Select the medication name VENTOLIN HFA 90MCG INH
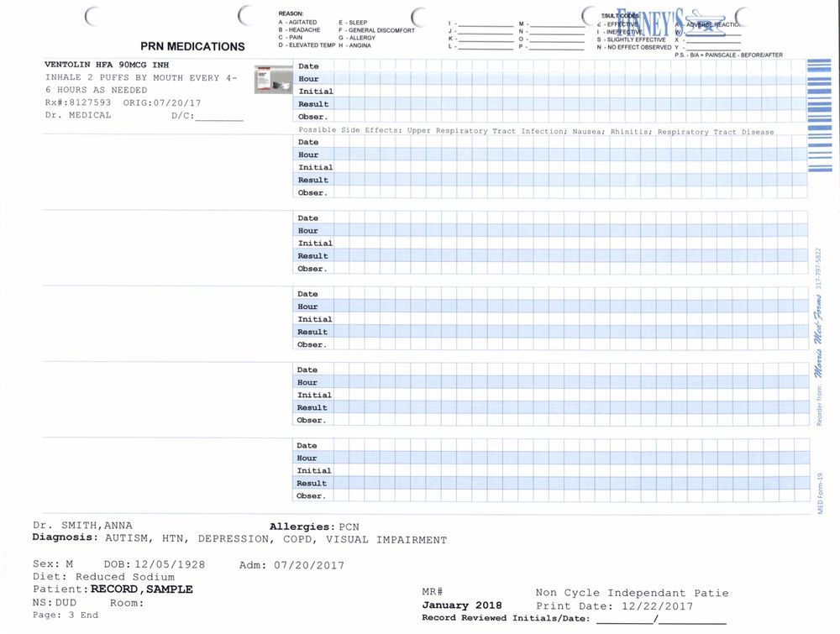This screenshot has height=634, width=840. (107, 65)
